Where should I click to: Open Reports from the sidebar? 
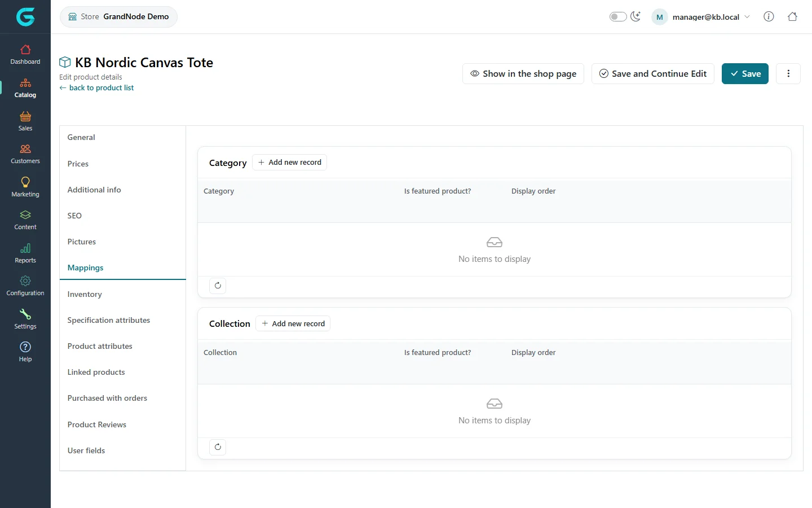point(25,253)
